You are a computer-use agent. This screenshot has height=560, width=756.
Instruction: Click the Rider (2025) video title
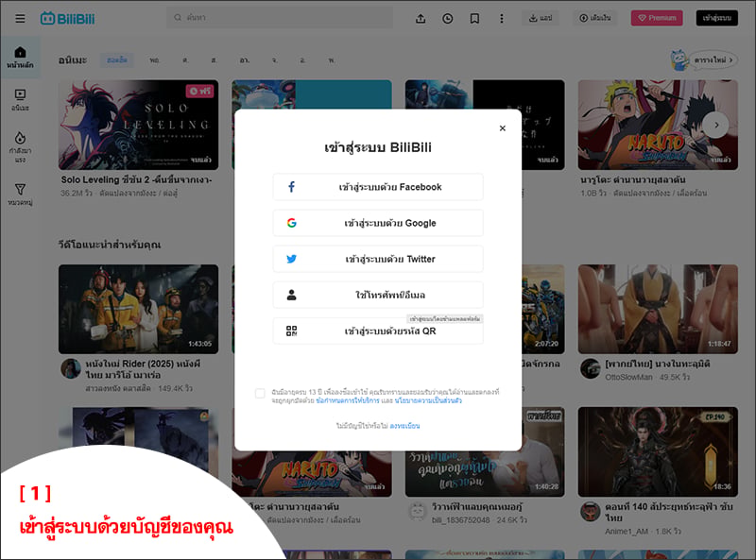click(144, 369)
